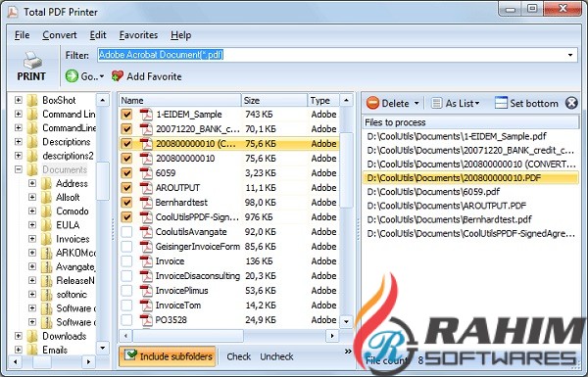Image resolution: width=588 pixels, height=377 pixels.
Task: Uncheck the 20071220_BANK_c... checkbox
Action: tap(126, 129)
